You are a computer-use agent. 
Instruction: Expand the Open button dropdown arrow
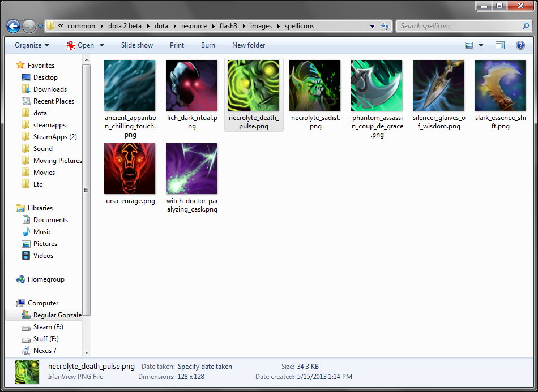101,45
